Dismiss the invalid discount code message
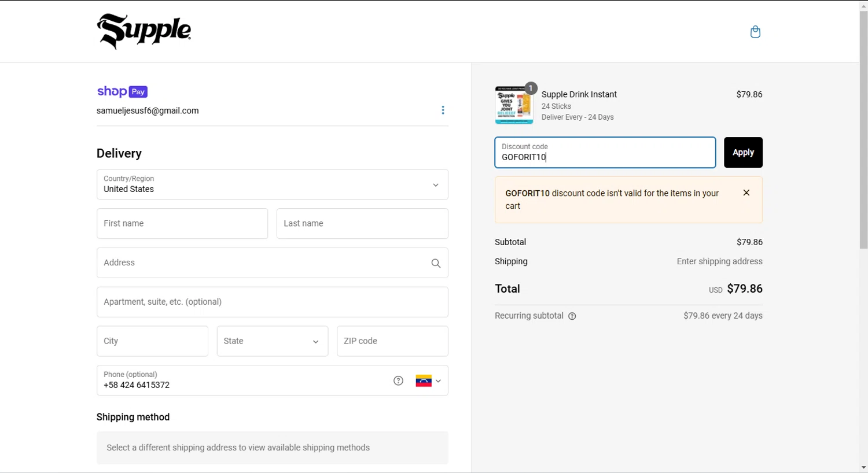The height and width of the screenshot is (473, 868). (746, 193)
